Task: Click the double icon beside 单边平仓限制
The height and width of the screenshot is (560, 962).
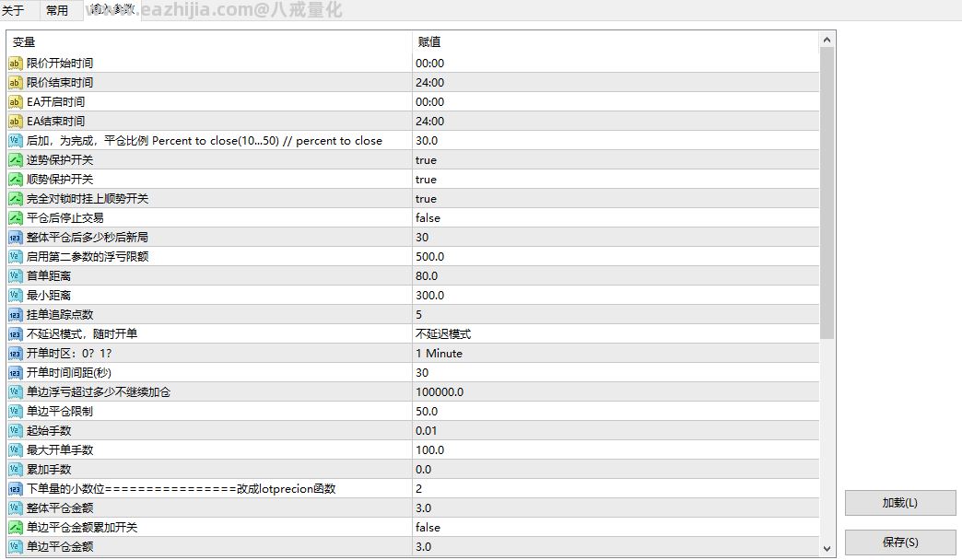Action: [16, 411]
